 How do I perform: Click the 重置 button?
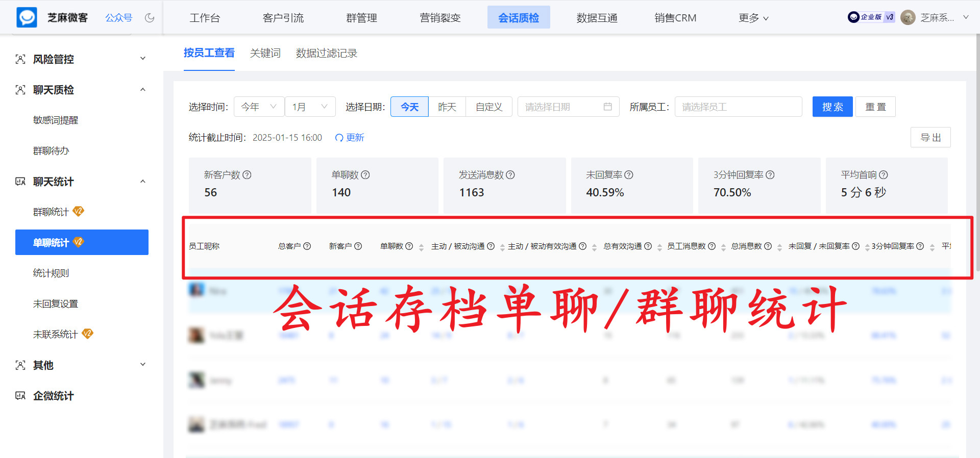tap(875, 107)
